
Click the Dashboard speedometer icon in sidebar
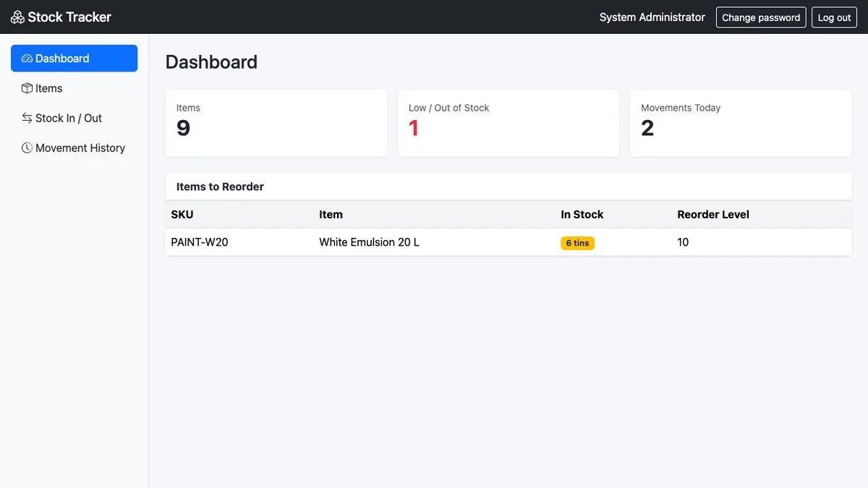coord(27,59)
